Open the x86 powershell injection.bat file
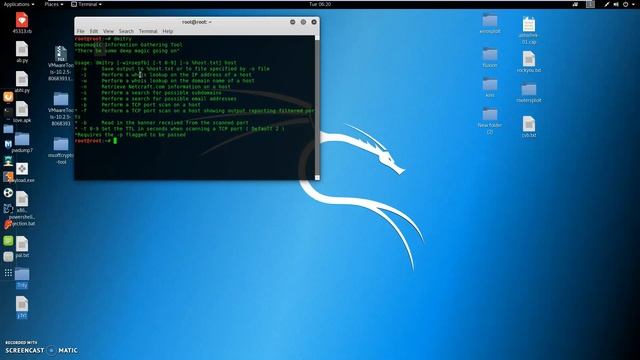 click(22, 199)
